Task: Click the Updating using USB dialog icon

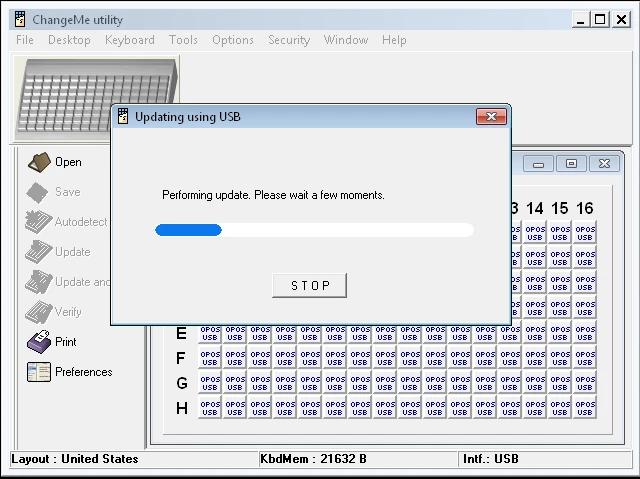Action: pos(123,116)
